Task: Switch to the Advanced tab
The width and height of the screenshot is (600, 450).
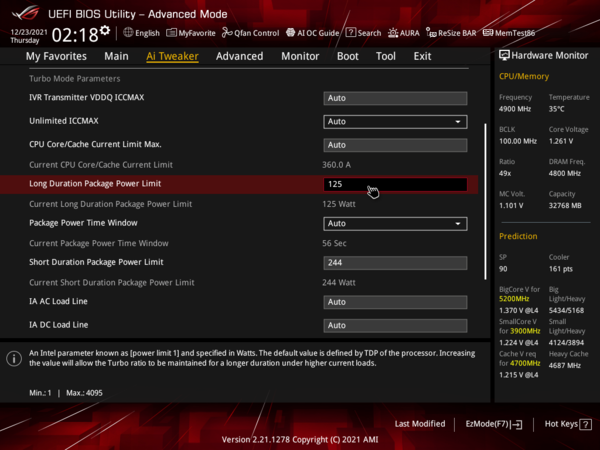Action: (239, 56)
